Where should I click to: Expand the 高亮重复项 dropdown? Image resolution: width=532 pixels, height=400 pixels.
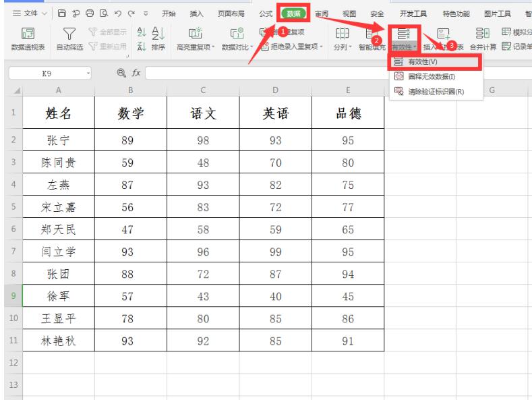click(214, 47)
